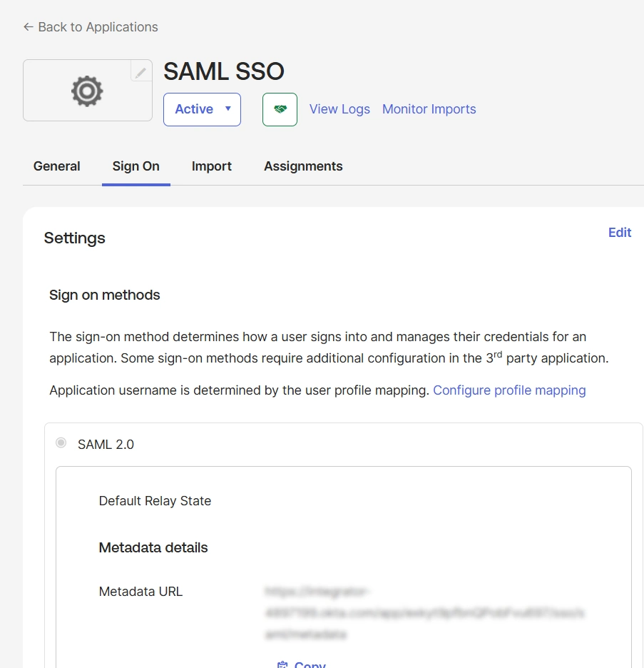Click the copy icon next to Copy label
Image resolution: width=644 pixels, height=668 pixels.
coord(283,664)
